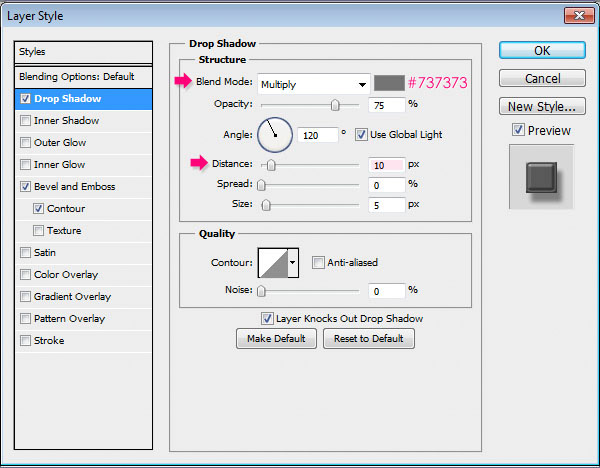Enable the Texture checkbox

click(x=38, y=231)
